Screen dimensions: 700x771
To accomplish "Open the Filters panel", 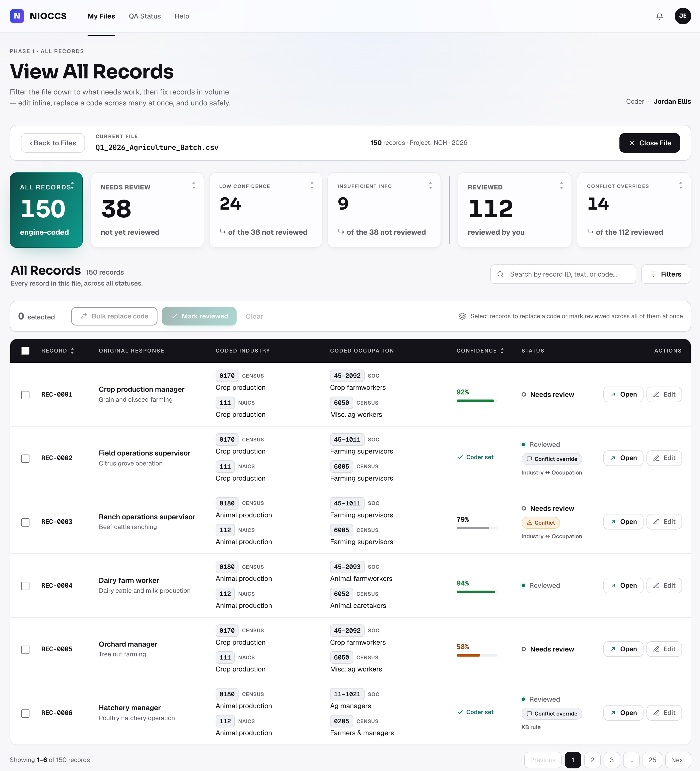I will click(x=665, y=274).
